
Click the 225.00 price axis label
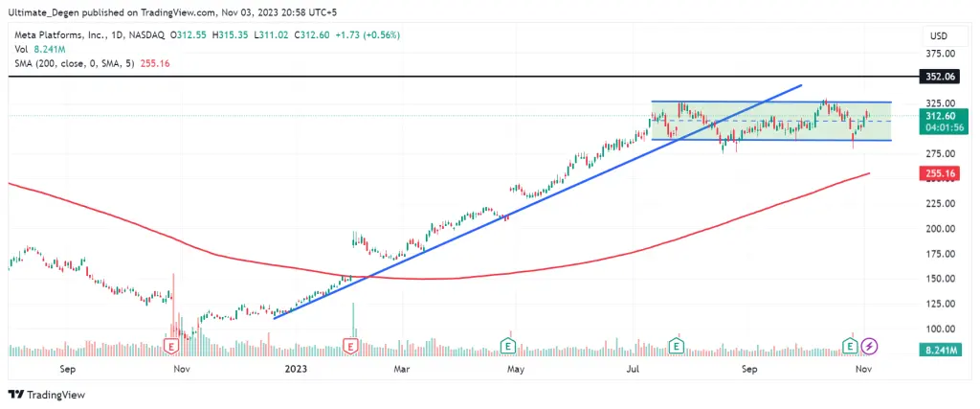940,204
